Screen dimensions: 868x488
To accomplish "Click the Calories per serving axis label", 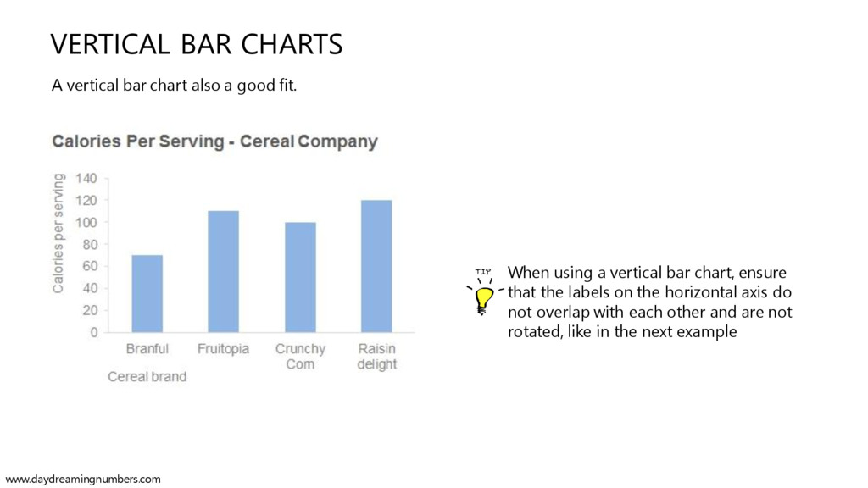I will [58, 233].
